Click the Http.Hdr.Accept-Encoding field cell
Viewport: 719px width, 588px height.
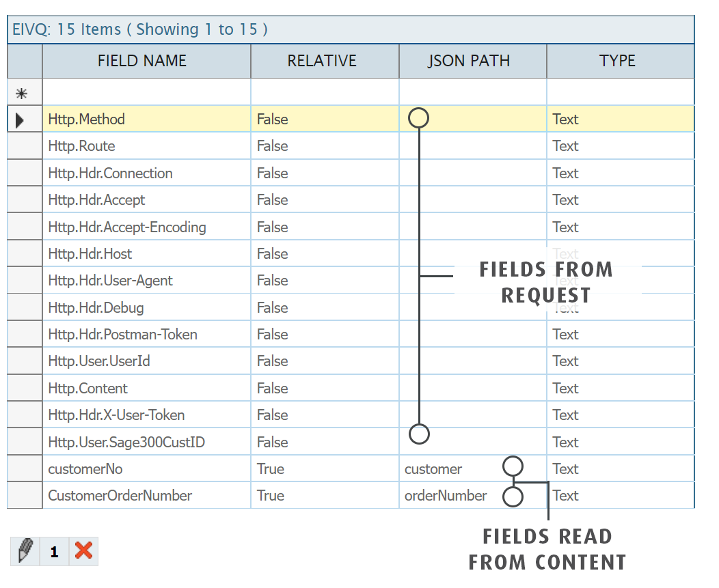click(127, 227)
